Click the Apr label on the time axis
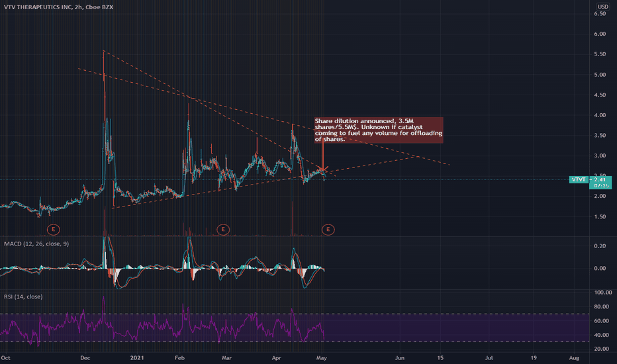This screenshot has width=617, height=364. point(276,358)
